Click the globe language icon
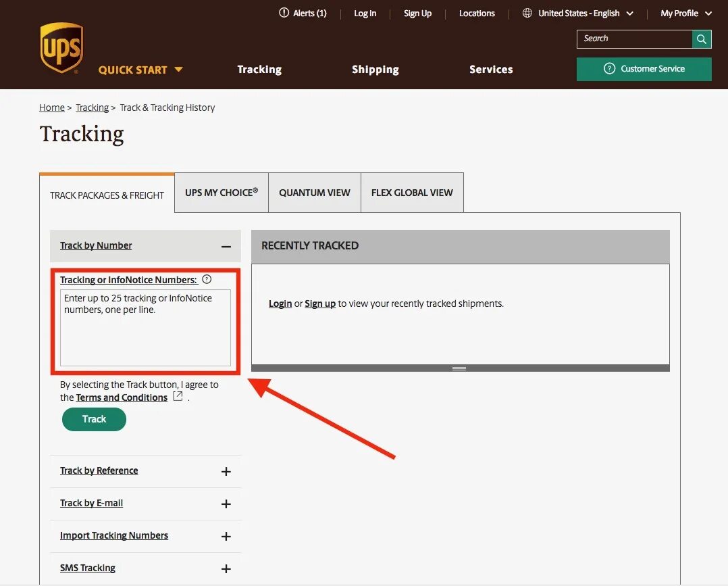The image size is (728, 586). tap(527, 13)
